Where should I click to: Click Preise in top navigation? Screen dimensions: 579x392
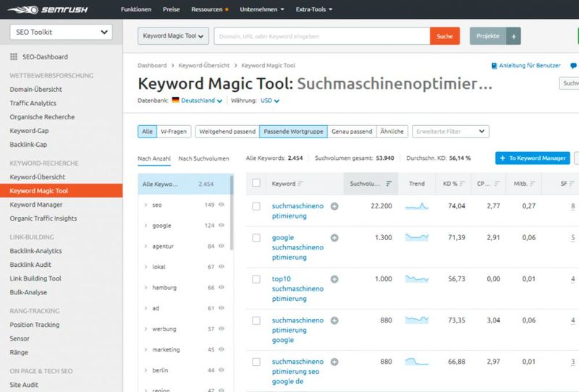[172, 9]
